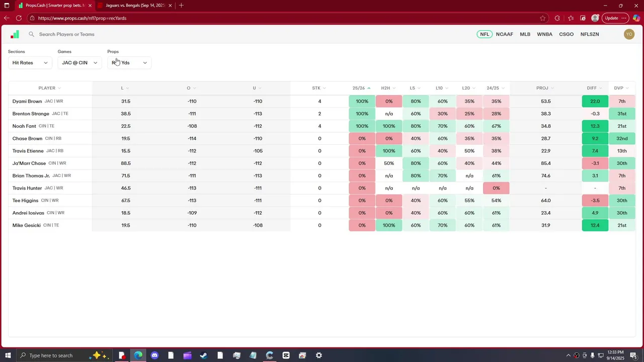Viewport: 644px width, 362px height.
Task: Switch to the WNBA league tab
Action: tap(545, 34)
